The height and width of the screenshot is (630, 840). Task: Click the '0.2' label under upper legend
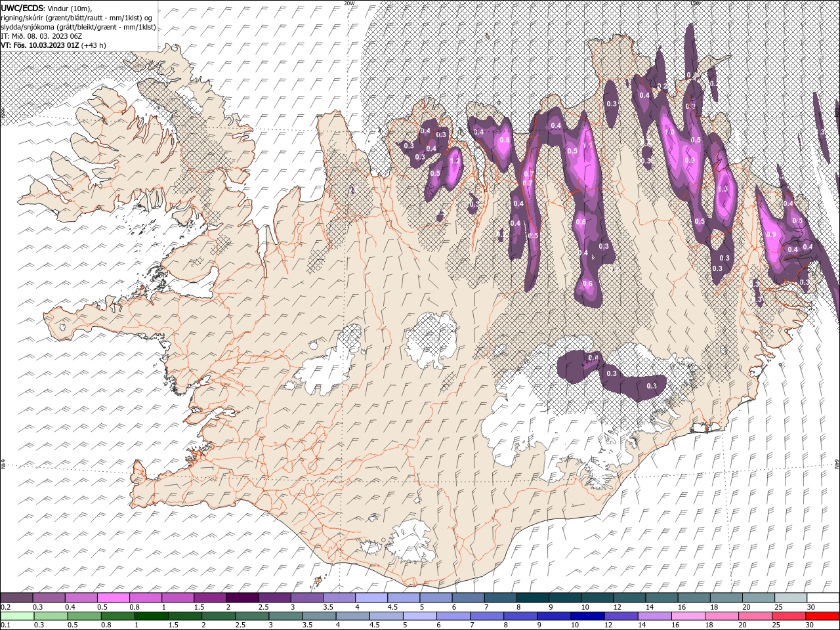click(x=5, y=607)
